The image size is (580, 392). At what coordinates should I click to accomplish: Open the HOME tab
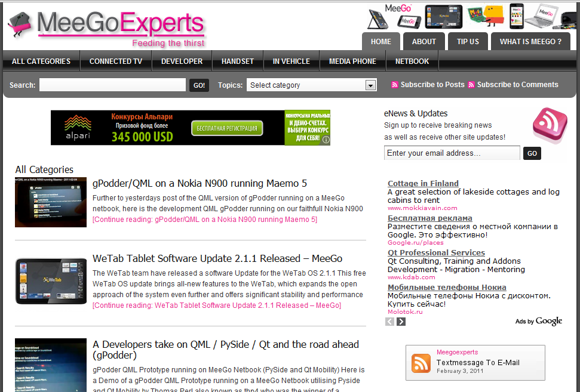coord(381,41)
